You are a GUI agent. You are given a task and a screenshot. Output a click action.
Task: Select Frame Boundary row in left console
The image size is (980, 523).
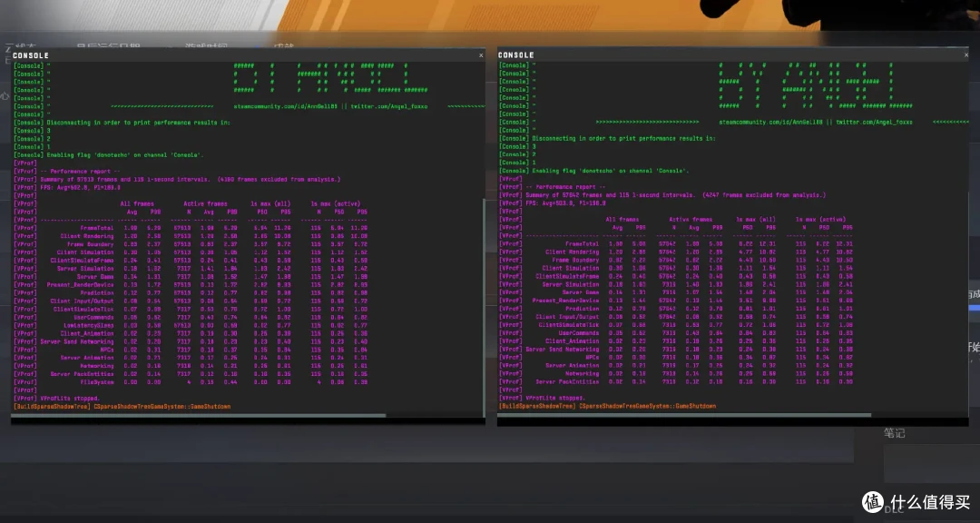[x=191, y=244]
